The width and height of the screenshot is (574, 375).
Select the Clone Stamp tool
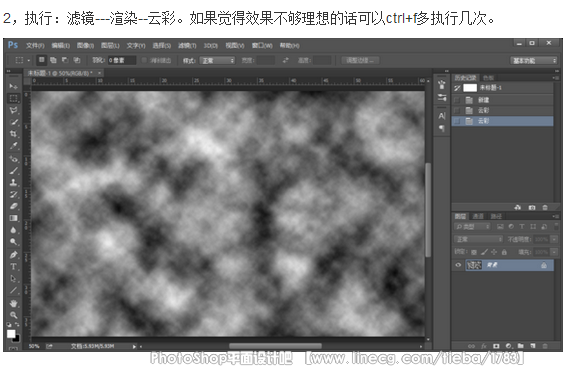(x=13, y=182)
